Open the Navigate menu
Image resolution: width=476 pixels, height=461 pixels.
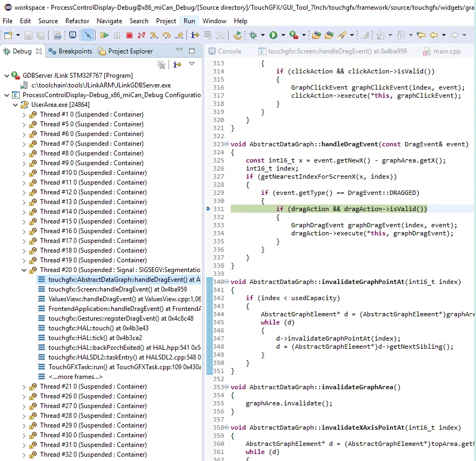tap(109, 21)
